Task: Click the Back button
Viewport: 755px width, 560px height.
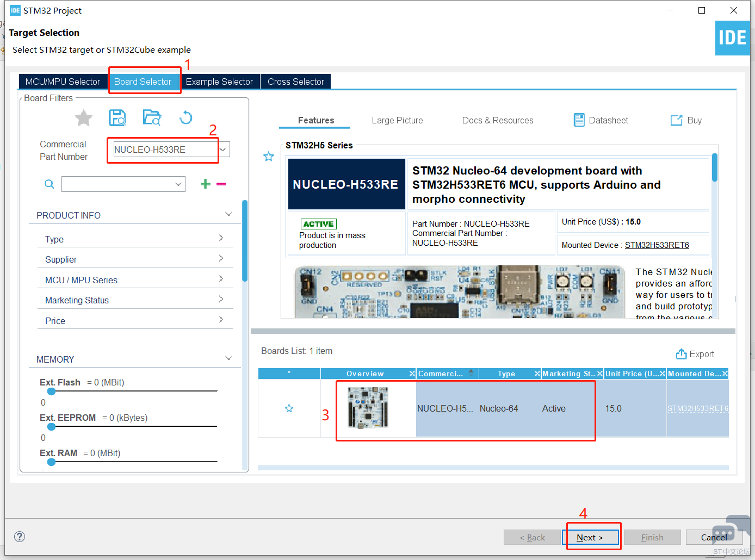Action: (x=533, y=537)
